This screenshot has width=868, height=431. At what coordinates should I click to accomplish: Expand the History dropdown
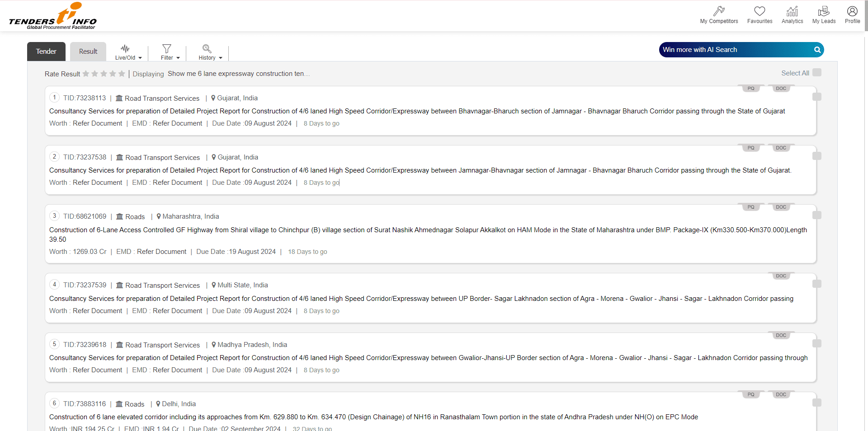pos(210,52)
